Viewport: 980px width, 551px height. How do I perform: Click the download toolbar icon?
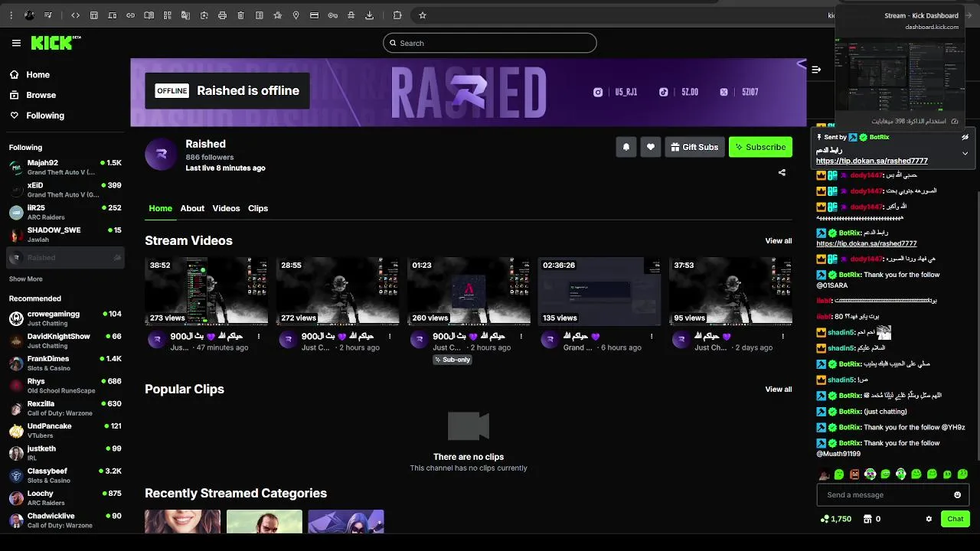(x=370, y=15)
